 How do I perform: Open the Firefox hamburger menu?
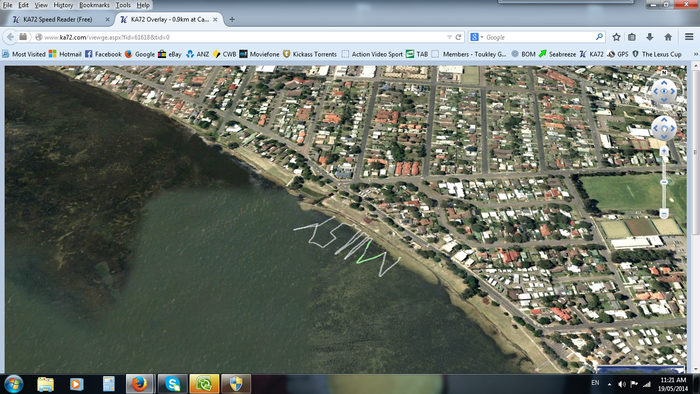click(x=689, y=37)
